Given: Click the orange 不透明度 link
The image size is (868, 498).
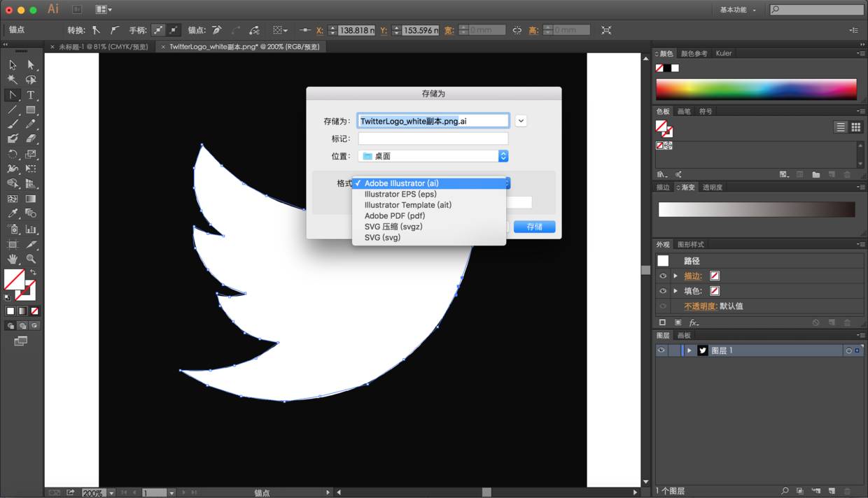Looking at the screenshot, I should click(x=701, y=306).
